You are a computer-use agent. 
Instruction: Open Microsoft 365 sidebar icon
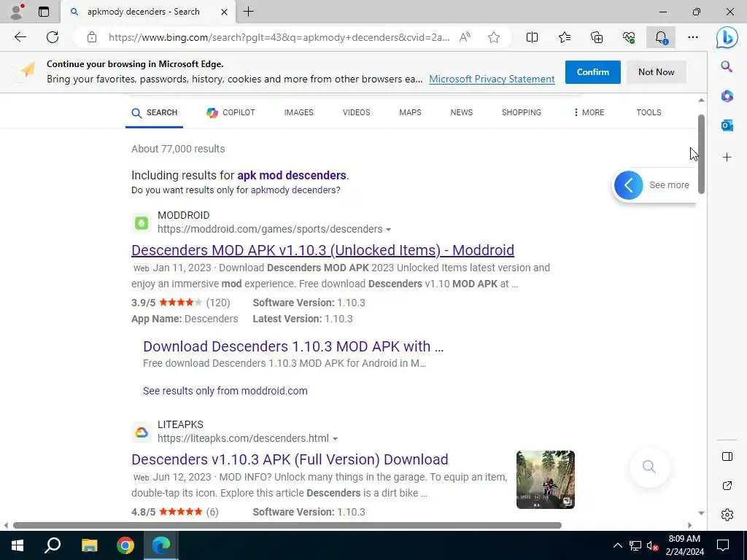tap(727, 96)
